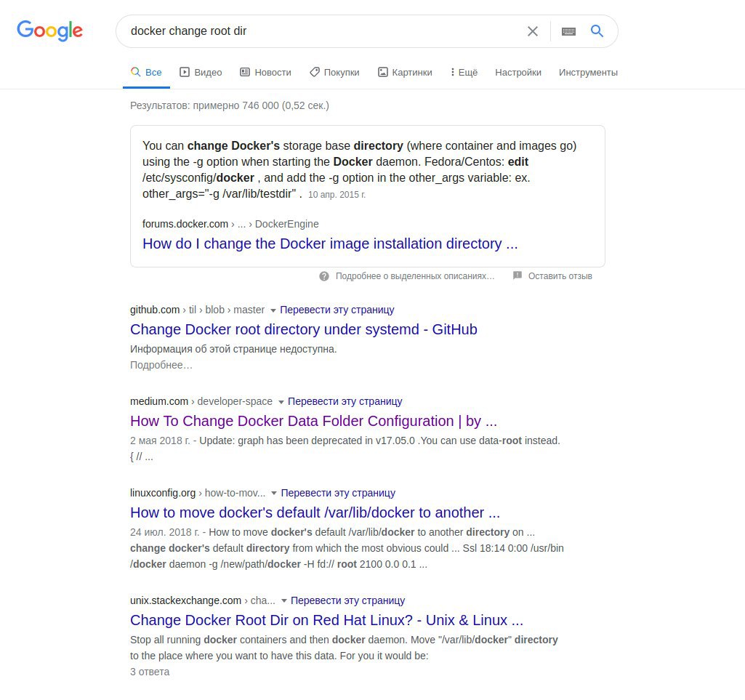This screenshot has height=700, width=745.
Task: Click the unix.stackexchange.com breadcrumb URL
Action: 203,600
